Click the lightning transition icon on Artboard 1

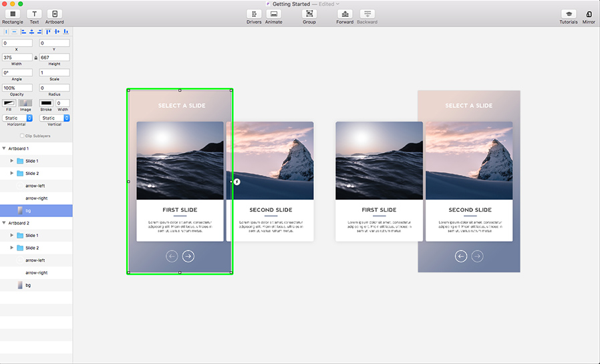237,182
